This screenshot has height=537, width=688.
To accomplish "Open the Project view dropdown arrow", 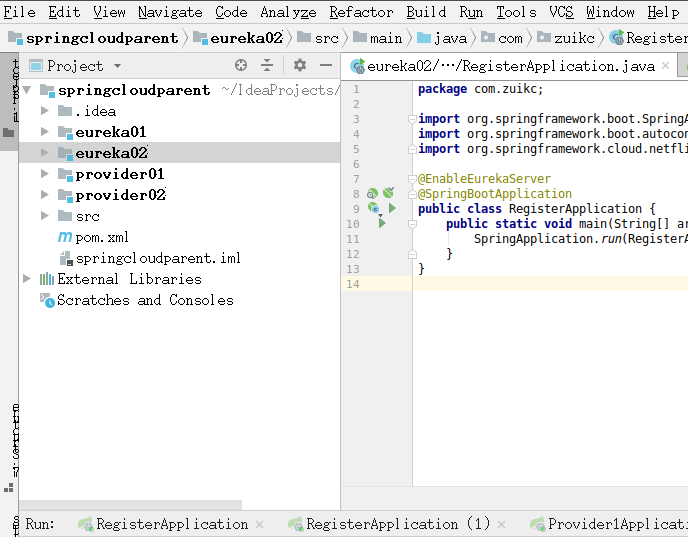I will 117,66.
